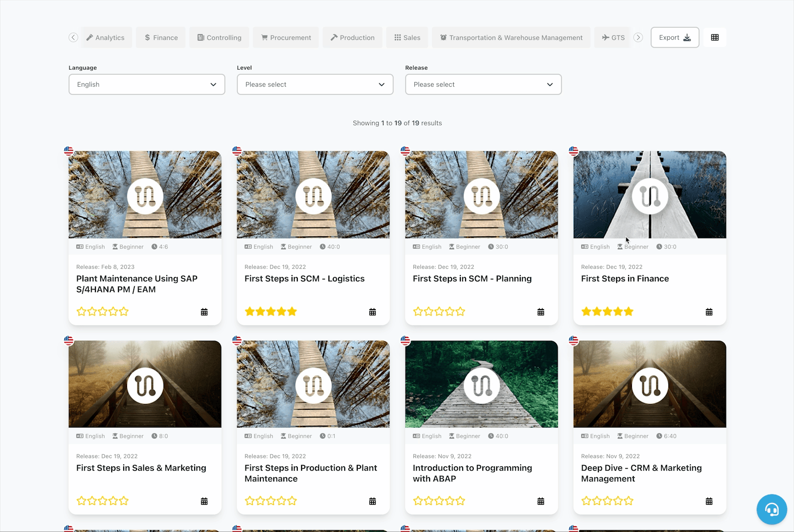Click the 4:6 duration on Plant Maintenance card
This screenshot has width=794, height=532.
pyautogui.click(x=160, y=247)
